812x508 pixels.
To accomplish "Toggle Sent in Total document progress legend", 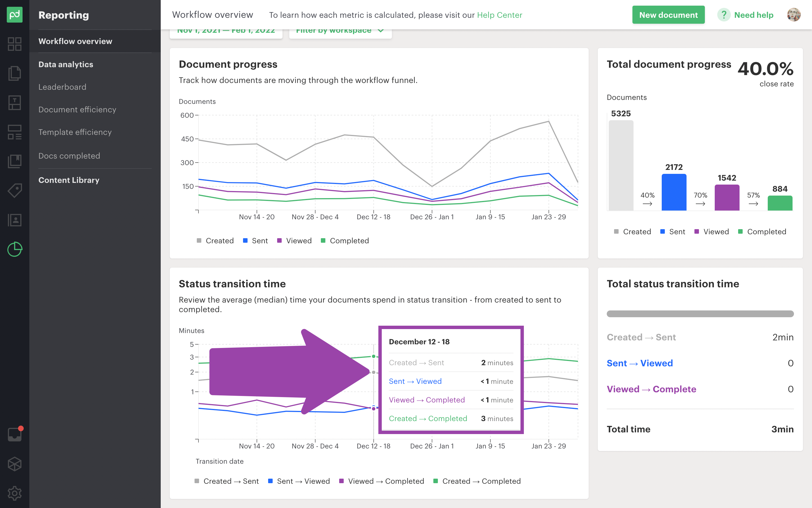I will coord(673,231).
